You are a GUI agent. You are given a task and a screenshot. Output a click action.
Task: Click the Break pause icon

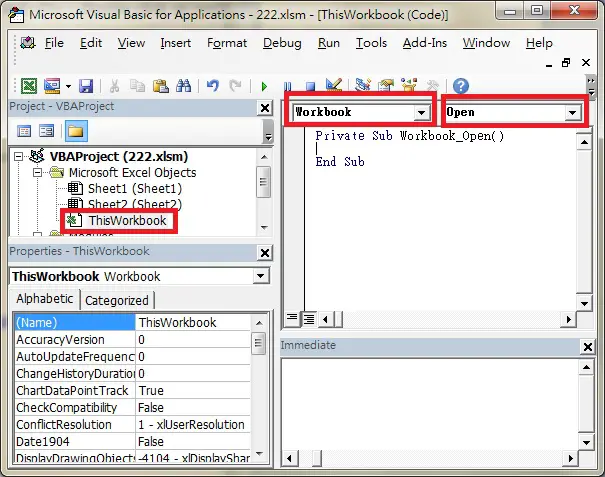click(x=287, y=86)
